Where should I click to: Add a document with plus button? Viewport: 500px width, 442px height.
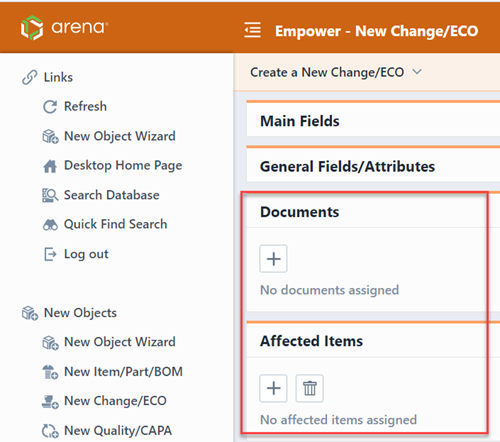[273, 259]
